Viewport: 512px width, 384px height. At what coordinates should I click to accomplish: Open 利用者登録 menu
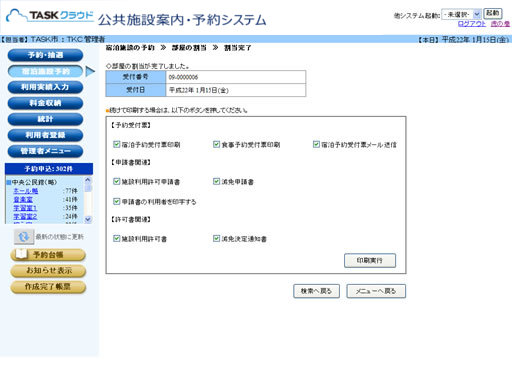(45, 135)
